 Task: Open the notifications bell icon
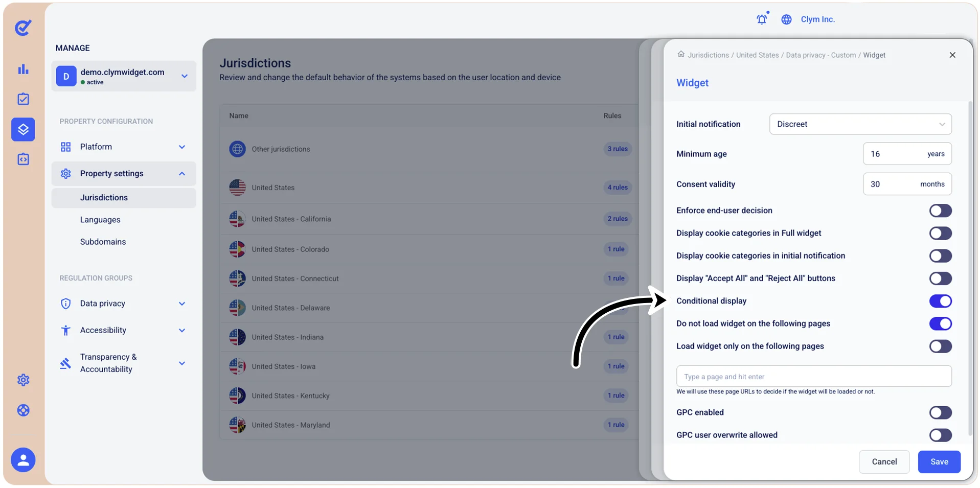click(x=762, y=19)
